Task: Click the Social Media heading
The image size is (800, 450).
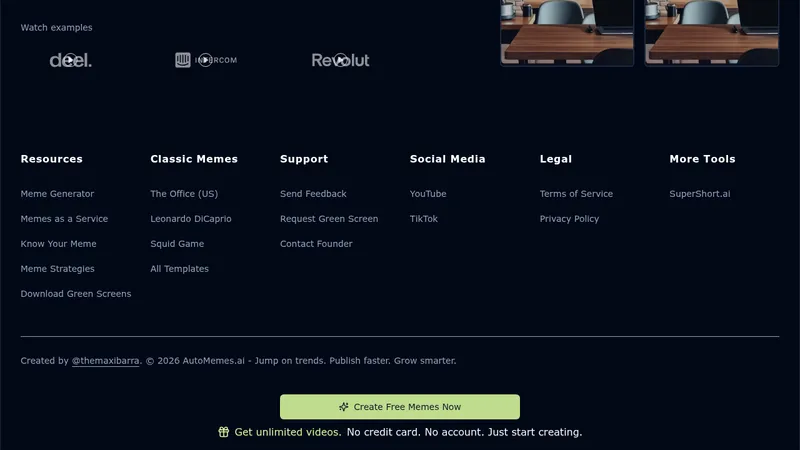Action: coord(447,159)
